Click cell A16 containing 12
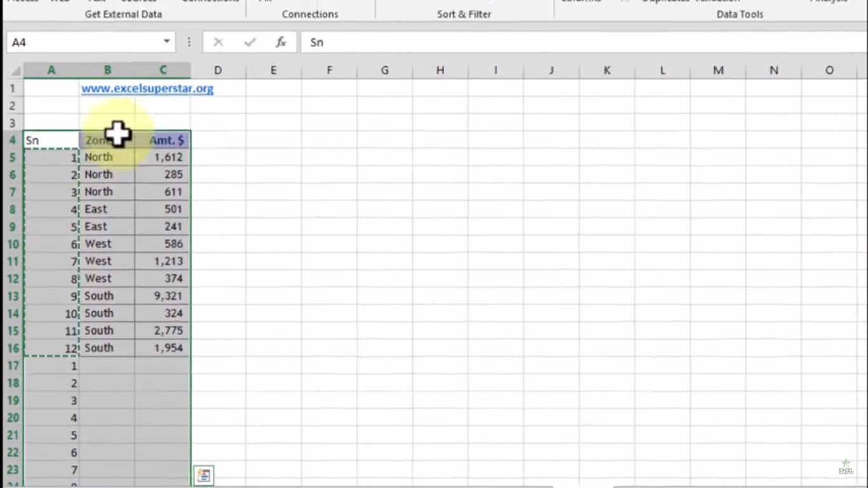 point(51,348)
